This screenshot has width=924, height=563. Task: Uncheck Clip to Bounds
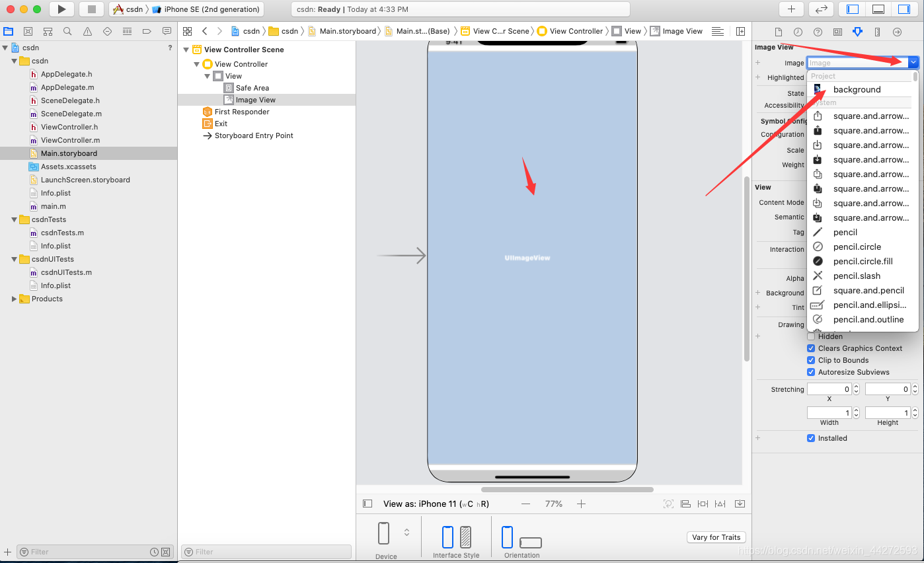click(x=811, y=360)
